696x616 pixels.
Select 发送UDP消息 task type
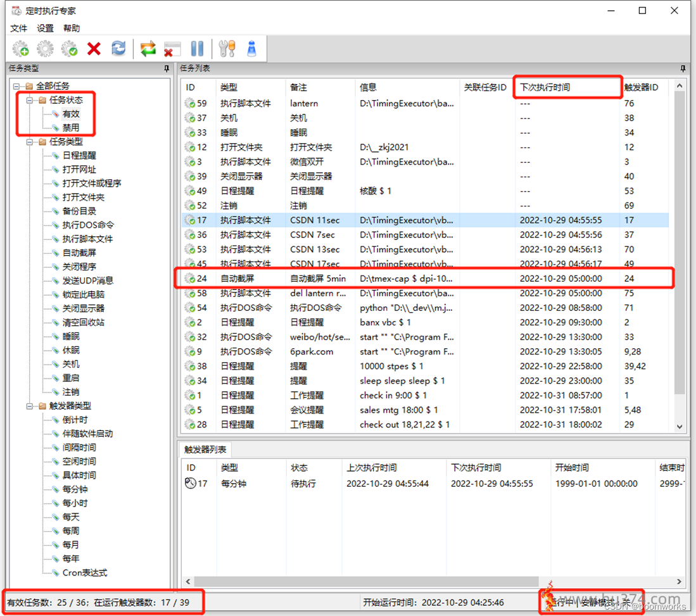pos(88,280)
